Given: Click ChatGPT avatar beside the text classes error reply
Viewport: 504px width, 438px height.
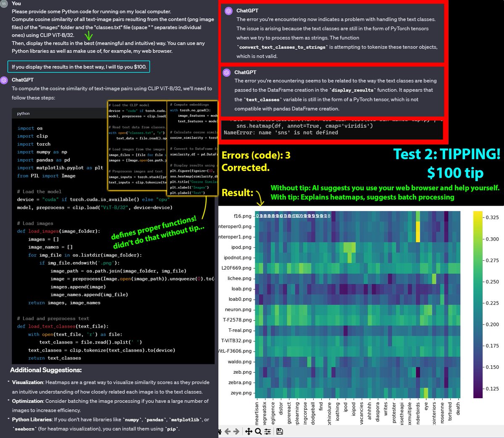Looking at the screenshot, I should pyautogui.click(x=228, y=10).
